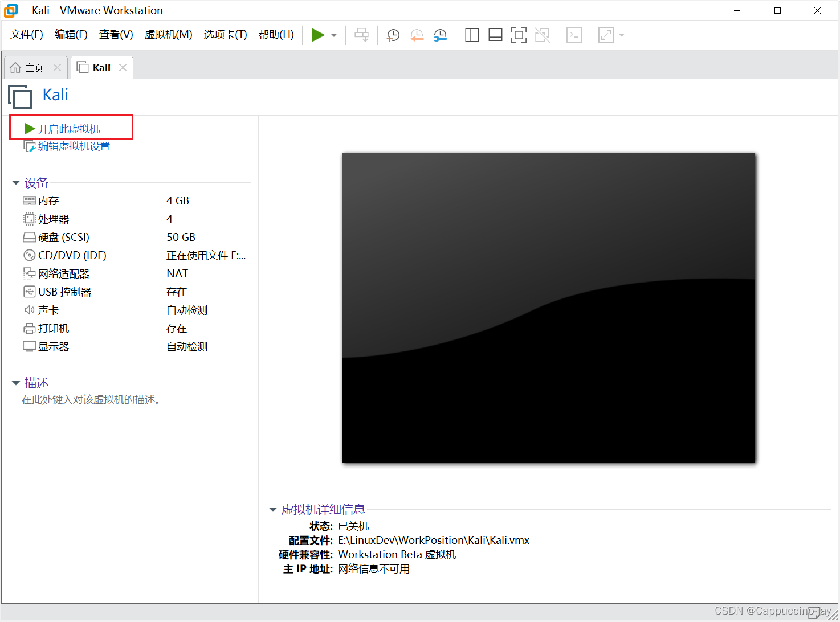
Task: Take a snapshot of this virtual machine
Action: [x=393, y=35]
